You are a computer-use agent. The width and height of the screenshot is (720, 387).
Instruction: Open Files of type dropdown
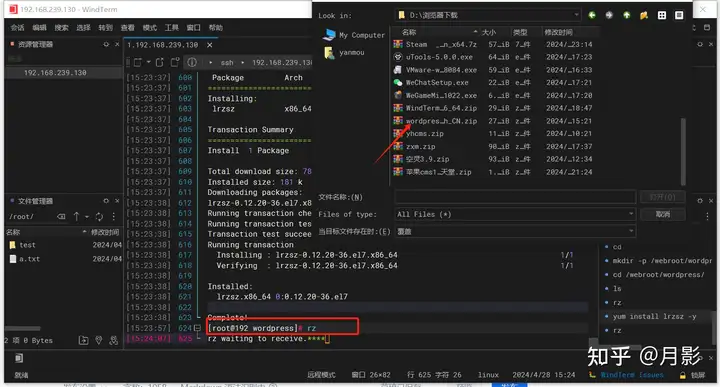point(631,214)
